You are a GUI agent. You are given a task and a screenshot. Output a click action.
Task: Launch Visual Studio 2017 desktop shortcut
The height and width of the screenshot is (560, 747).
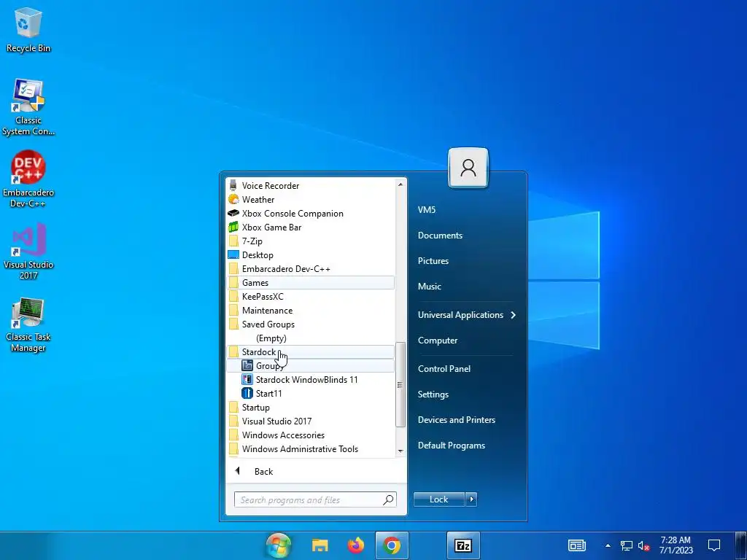[x=28, y=252]
